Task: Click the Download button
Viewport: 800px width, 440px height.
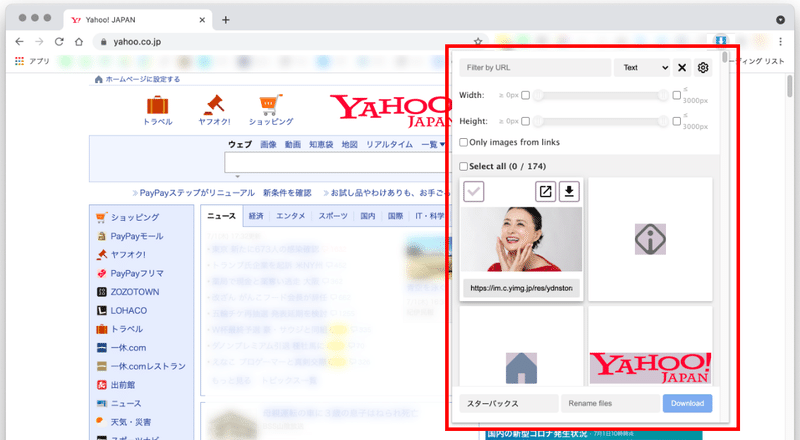Action: click(x=687, y=403)
